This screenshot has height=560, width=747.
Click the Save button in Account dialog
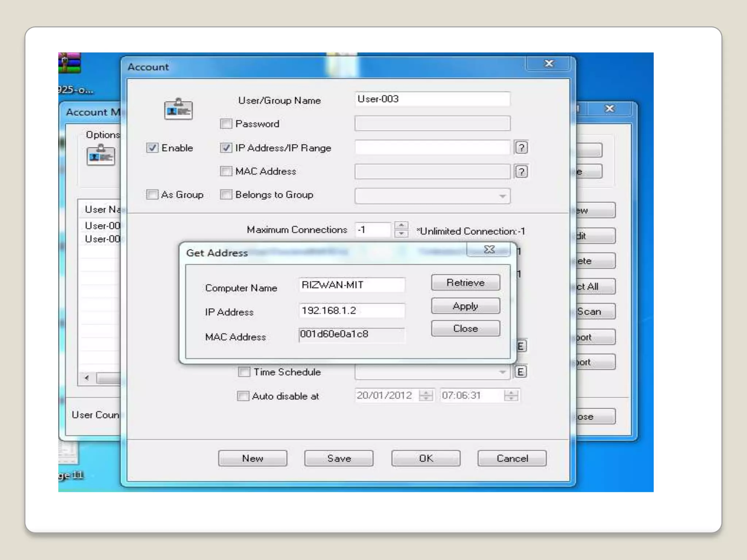click(x=338, y=458)
